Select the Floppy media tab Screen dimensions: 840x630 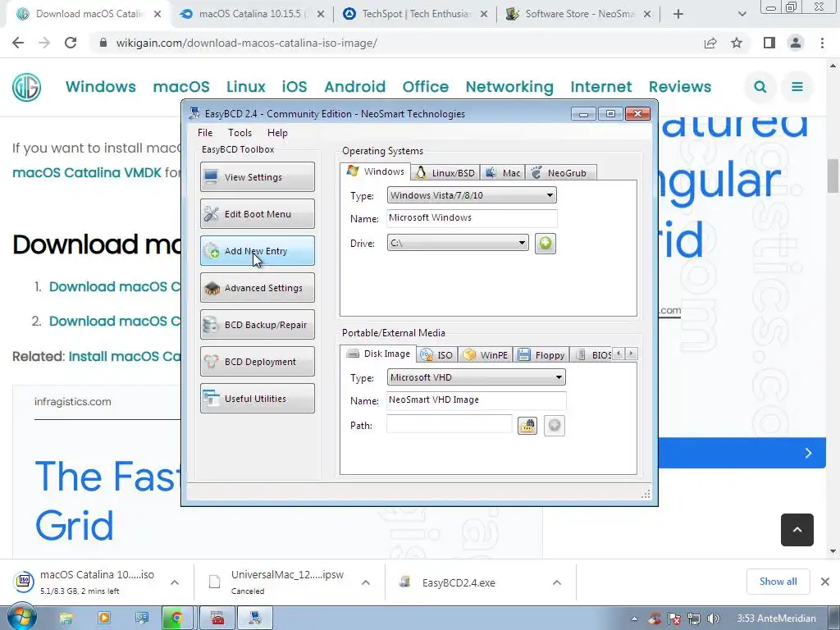(541, 354)
